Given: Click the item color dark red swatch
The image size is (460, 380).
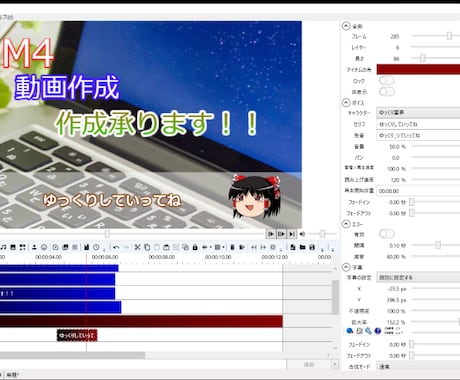Looking at the screenshot, I should pos(418,69).
